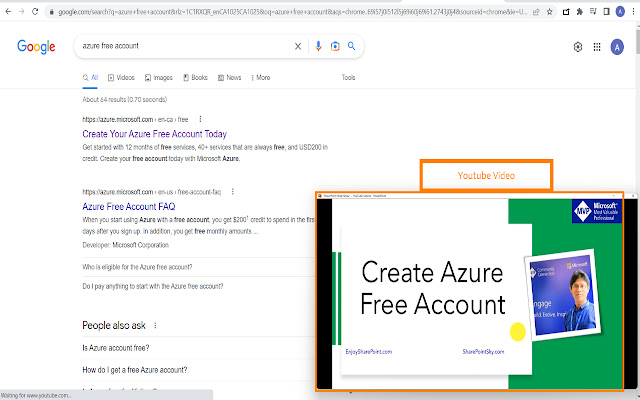Click the Chrome profile avatar in toolbar
This screenshot has width=640, height=400.
[x=620, y=12]
